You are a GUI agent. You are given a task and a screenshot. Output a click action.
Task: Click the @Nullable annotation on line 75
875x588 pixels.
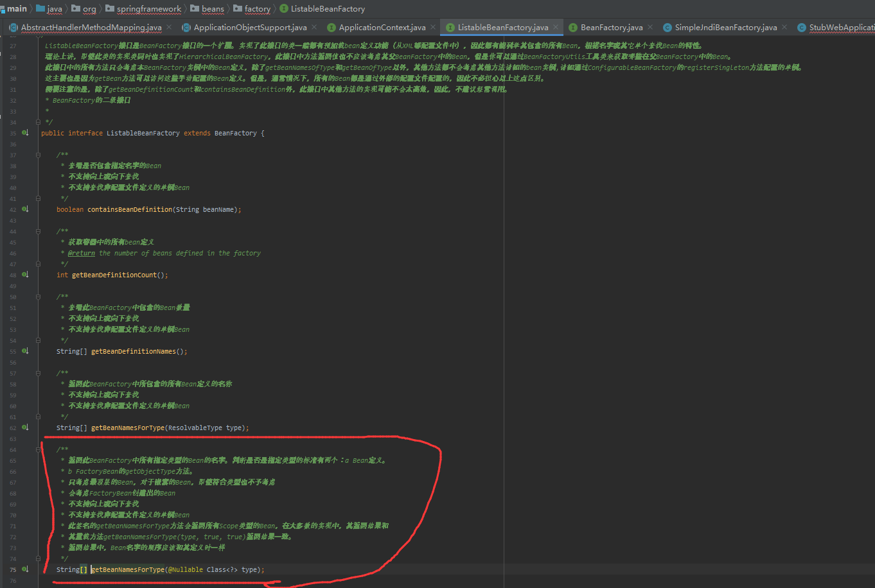[186, 569]
